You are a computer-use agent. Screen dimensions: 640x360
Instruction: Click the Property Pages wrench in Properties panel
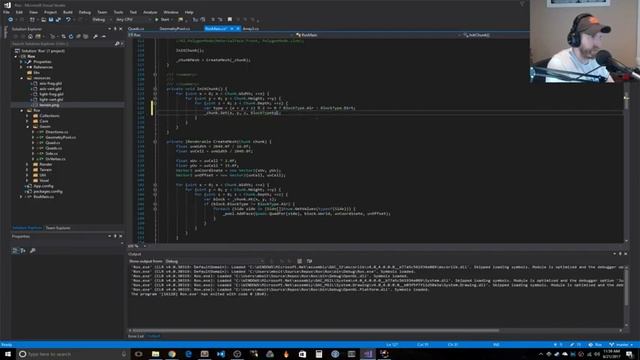pyautogui.click(x=33, y=250)
